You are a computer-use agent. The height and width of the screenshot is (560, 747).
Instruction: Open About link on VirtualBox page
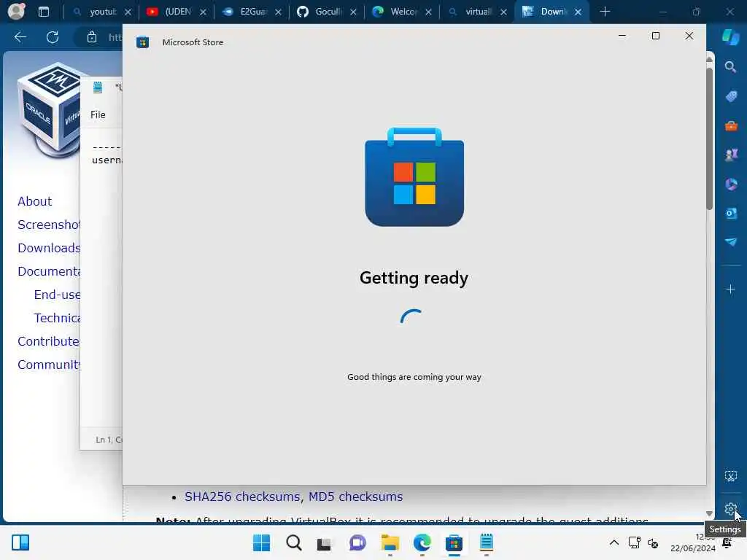[35, 201]
